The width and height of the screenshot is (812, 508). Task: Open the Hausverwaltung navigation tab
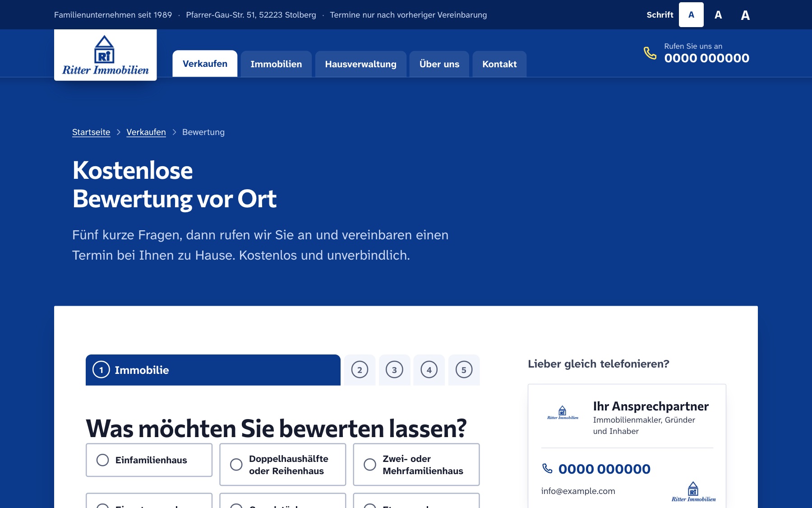(360, 64)
